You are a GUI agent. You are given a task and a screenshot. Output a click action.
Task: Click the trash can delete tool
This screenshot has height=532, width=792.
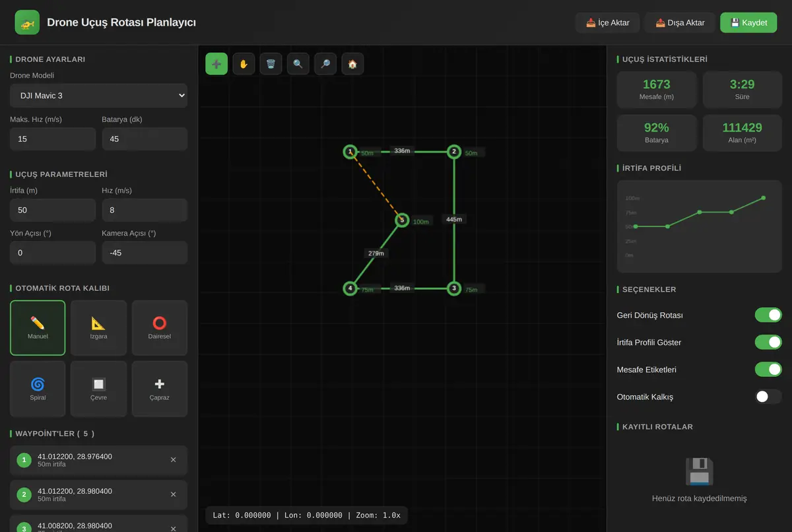pos(271,64)
